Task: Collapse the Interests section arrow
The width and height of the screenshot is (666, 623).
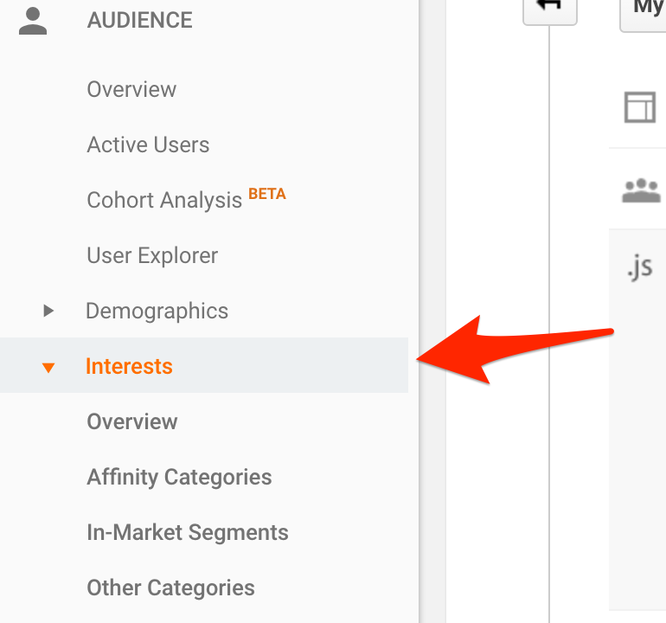Action: 48,367
